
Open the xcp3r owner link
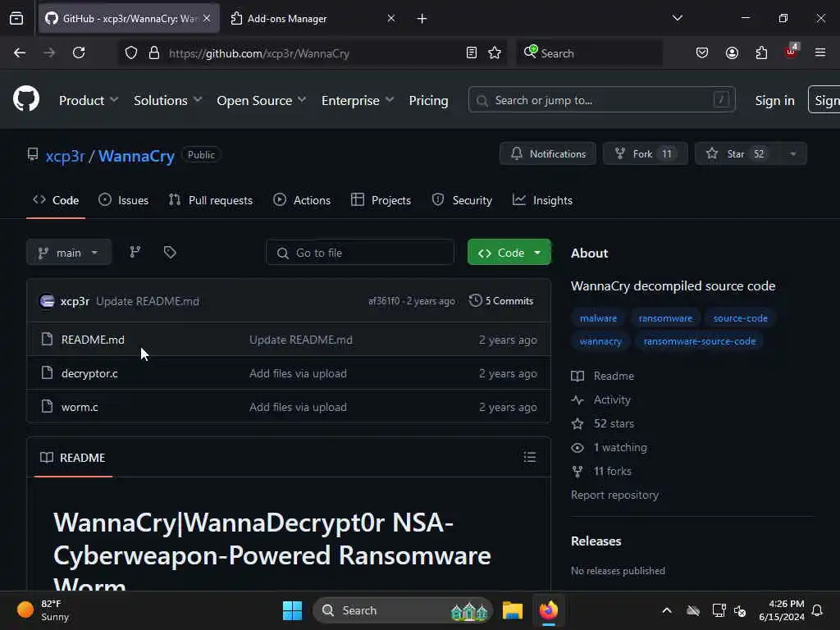[x=65, y=156]
